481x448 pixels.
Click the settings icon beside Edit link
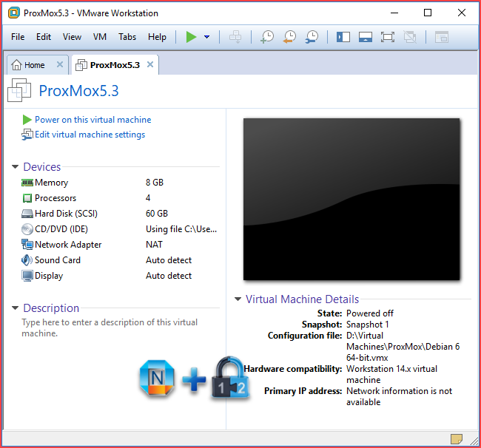click(27, 135)
